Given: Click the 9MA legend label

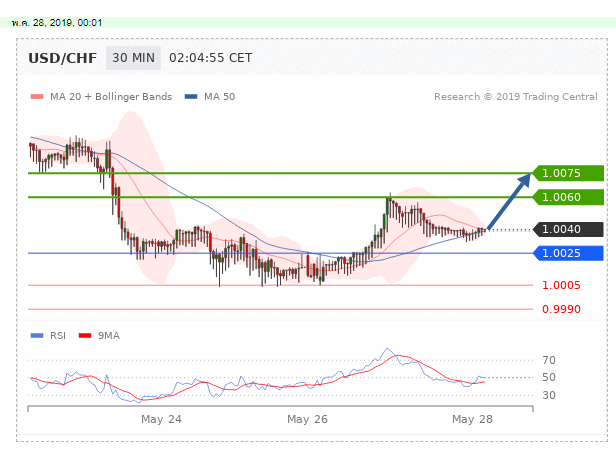Looking at the screenshot, I should (109, 336).
